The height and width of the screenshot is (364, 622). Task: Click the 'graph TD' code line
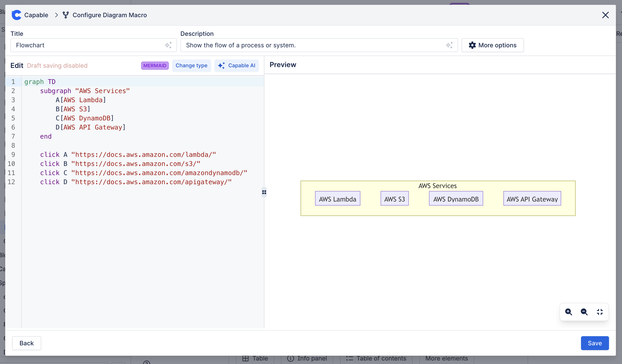[40, 82]
